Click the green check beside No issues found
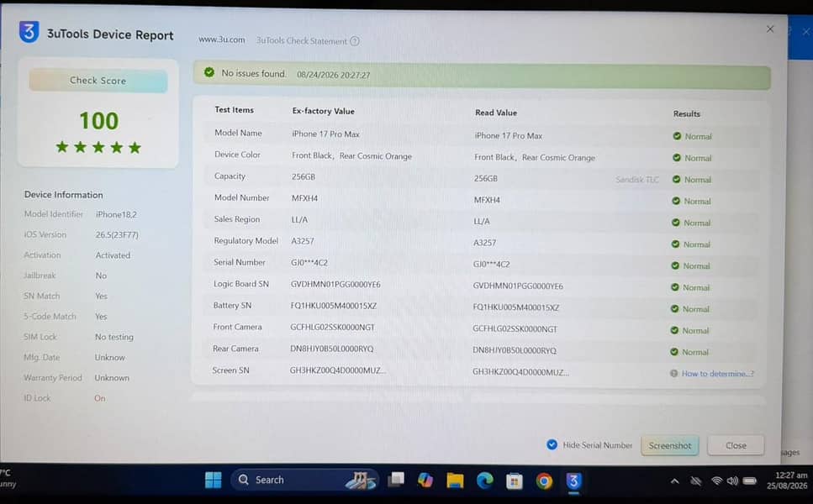Viewport: 813px width, 504px height. pos(209,72)
